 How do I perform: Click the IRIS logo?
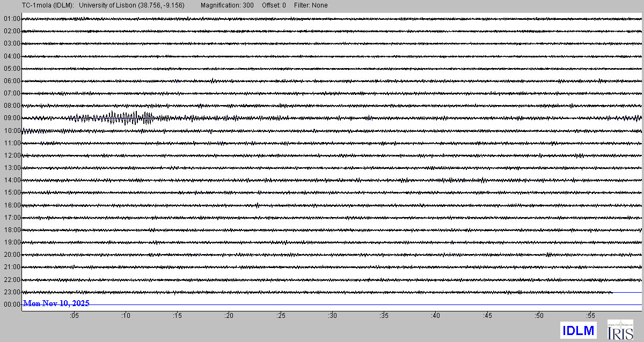tap(620, 330)
